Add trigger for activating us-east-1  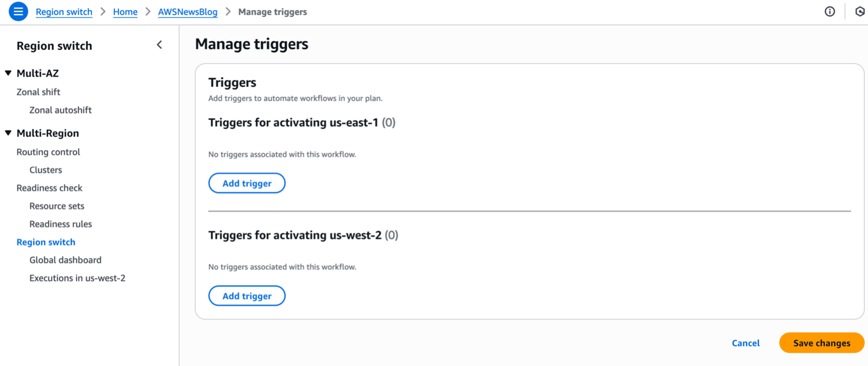pos(247,184)
